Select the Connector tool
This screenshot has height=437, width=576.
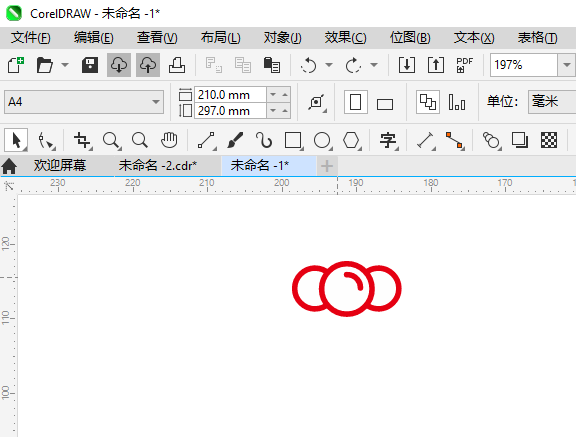[455, 140]
